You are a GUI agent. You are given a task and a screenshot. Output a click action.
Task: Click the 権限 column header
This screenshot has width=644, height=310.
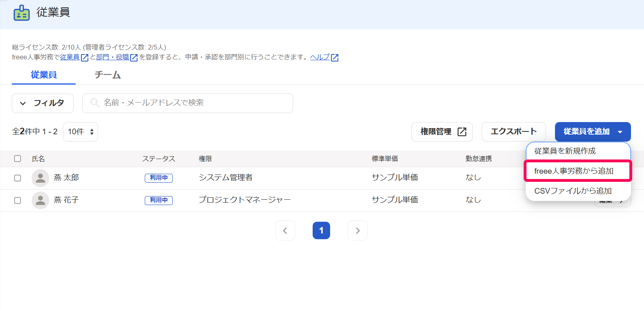205,159
